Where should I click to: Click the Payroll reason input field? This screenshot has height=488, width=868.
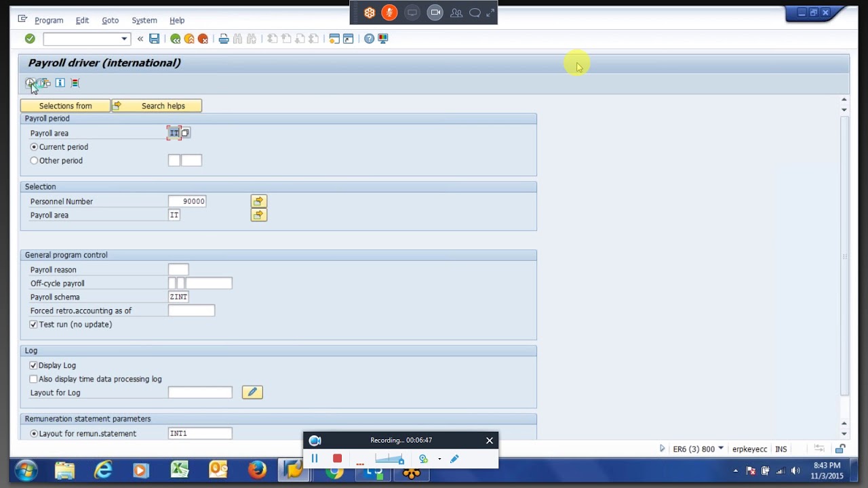(178, 270)
